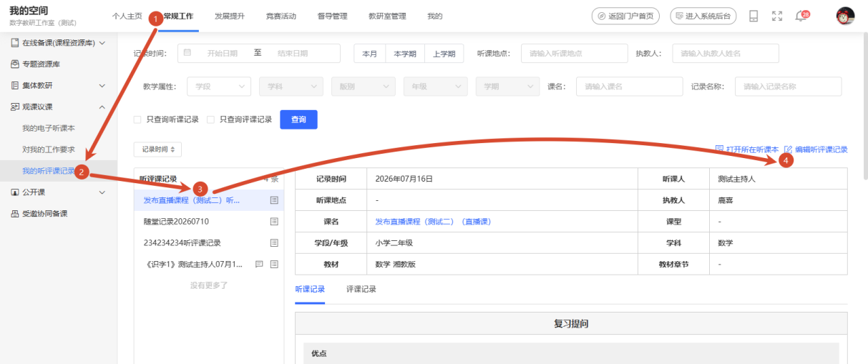This screenshot has width=868, height=364.
Task: Click the document icon beside 随堂记录20260710
Action: (x=274, y=222)
